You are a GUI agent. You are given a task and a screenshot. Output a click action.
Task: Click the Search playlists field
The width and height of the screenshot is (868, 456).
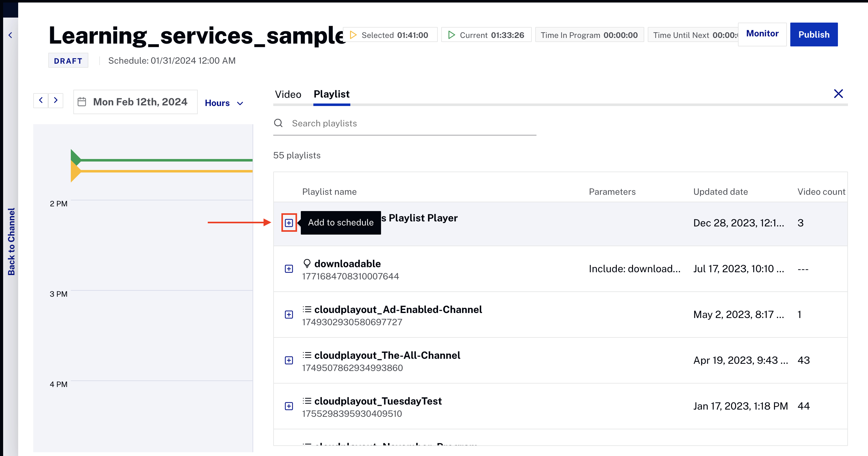coord(404,123)
